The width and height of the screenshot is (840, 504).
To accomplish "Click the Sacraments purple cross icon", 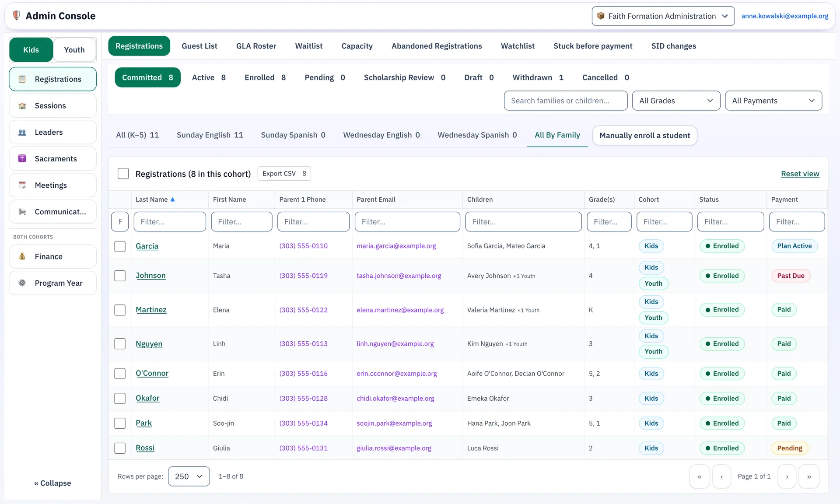I will coord(22,159).
